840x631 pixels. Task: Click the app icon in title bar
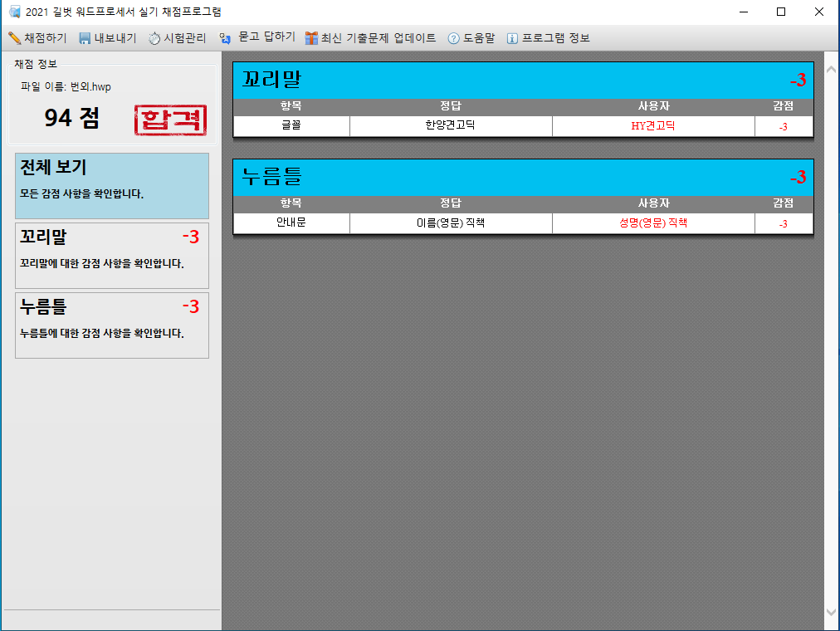point(14,12)
